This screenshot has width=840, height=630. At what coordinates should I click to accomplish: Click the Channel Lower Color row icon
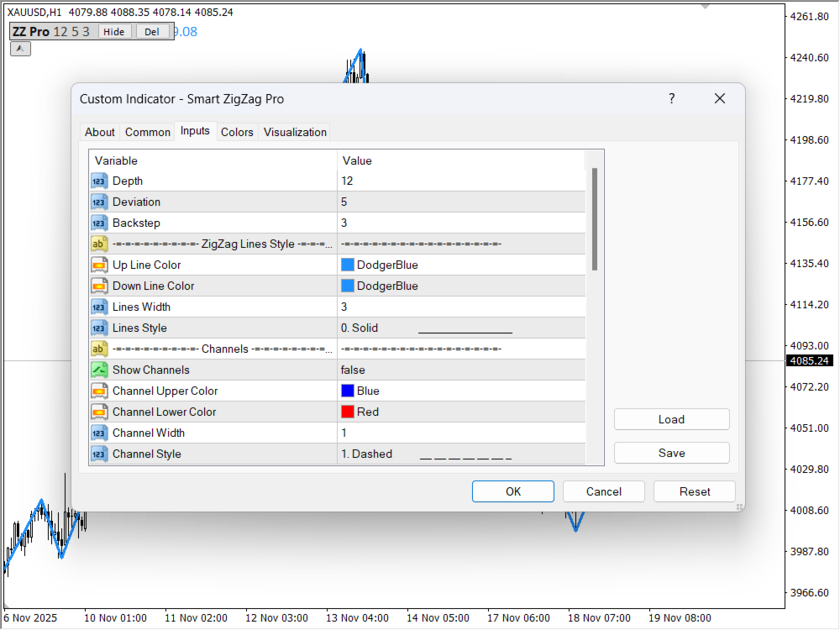[x=99, y=412]
